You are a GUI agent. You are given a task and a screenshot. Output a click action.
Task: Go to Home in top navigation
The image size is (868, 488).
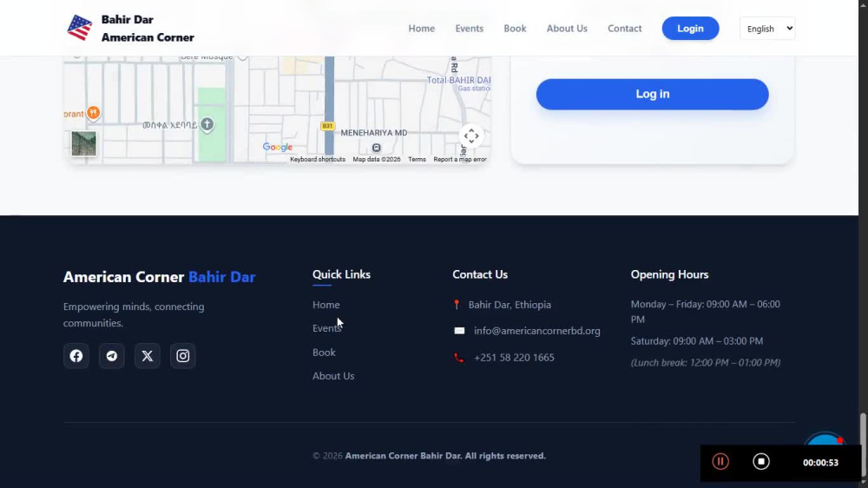point(422,29)
